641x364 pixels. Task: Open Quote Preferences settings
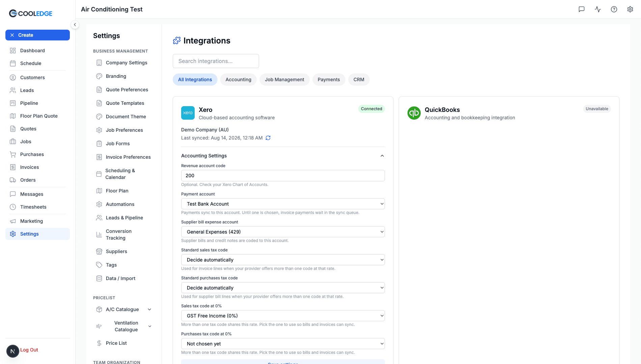pos(124,90)
